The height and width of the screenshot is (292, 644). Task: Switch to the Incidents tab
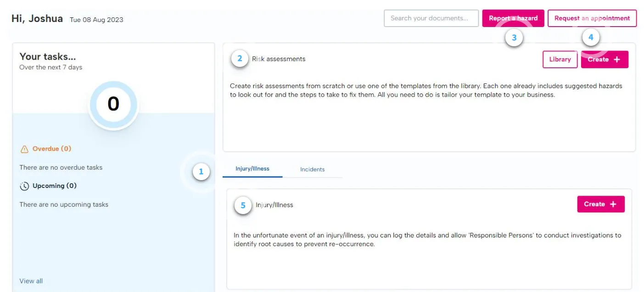tap(313, 169)
